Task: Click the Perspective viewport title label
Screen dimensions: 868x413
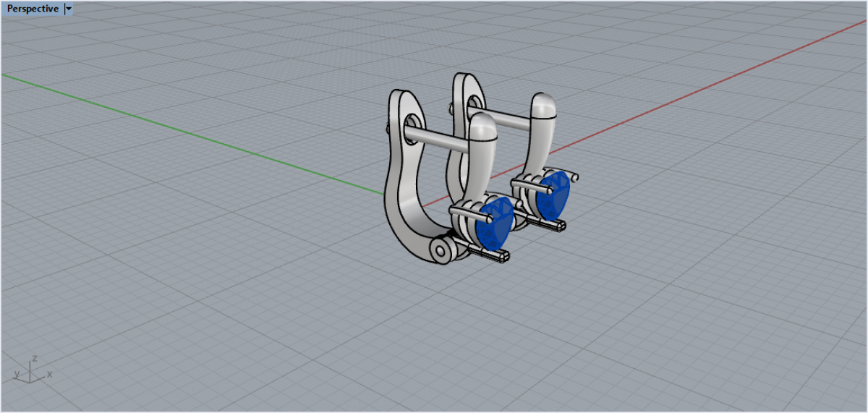Action: tap(33, 9)
